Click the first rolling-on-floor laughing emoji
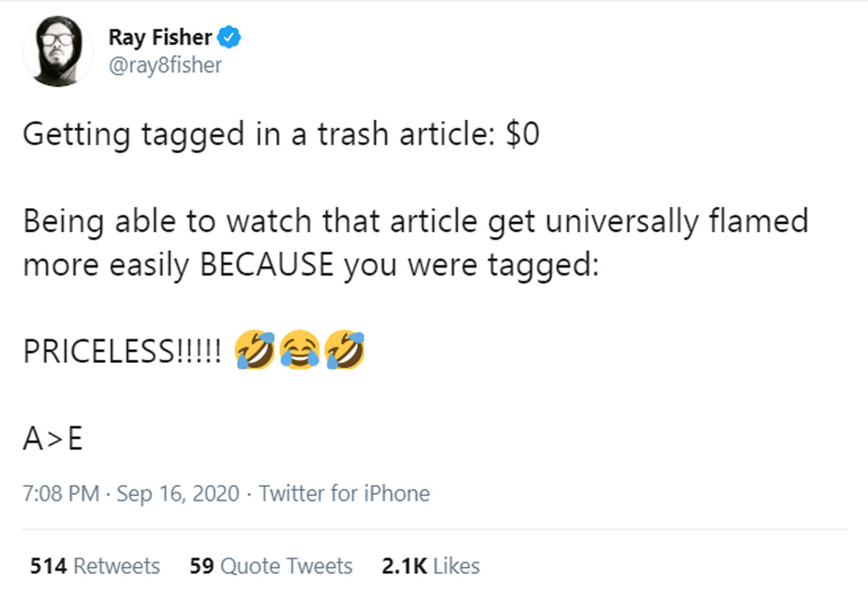Screen dimensions: 868x600 coord(253,350)
